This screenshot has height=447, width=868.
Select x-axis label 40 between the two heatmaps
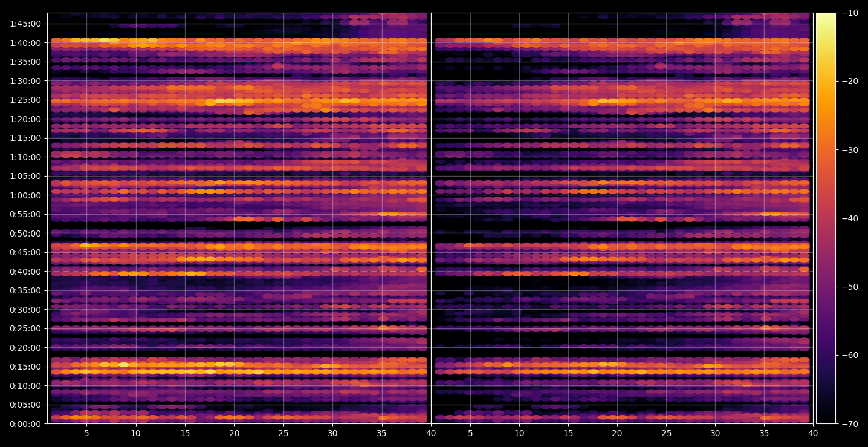tap(431, 434)
